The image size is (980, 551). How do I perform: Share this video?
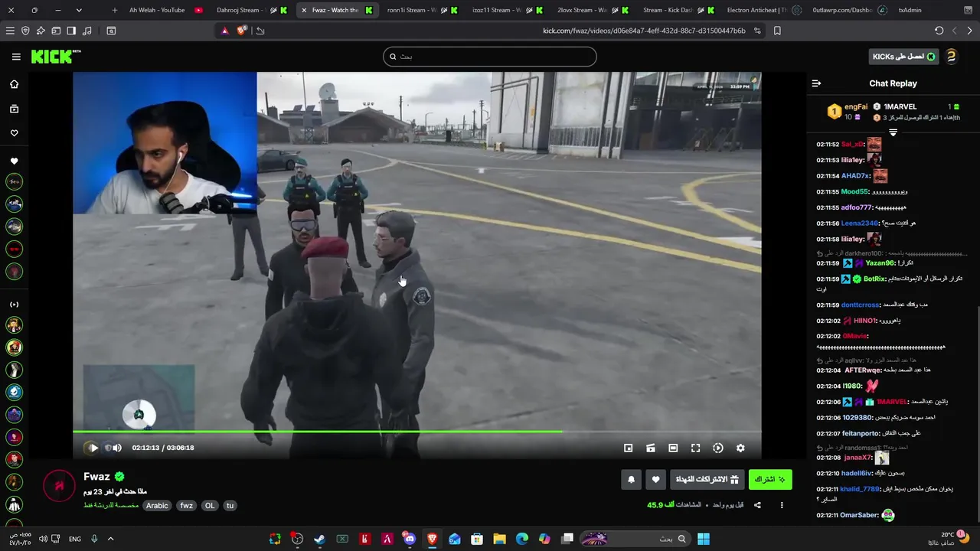pyautogui.click(x=757, y=505)
